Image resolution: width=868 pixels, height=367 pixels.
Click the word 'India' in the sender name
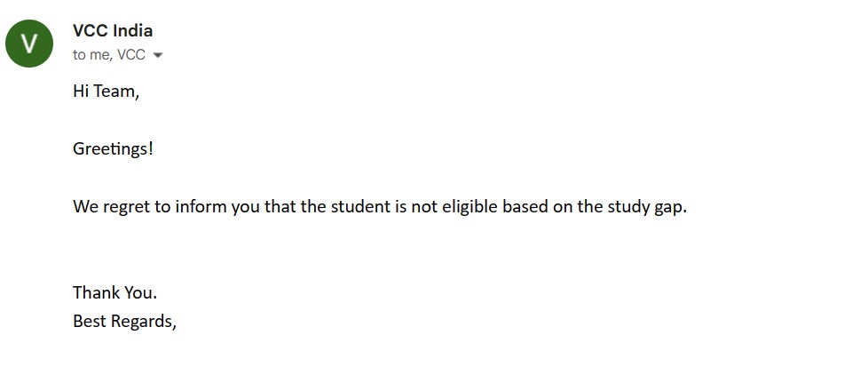[133, 30]
